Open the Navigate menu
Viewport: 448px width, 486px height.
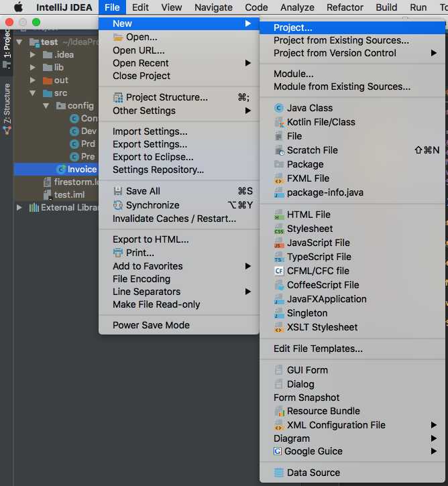click(x=213, y=7)
